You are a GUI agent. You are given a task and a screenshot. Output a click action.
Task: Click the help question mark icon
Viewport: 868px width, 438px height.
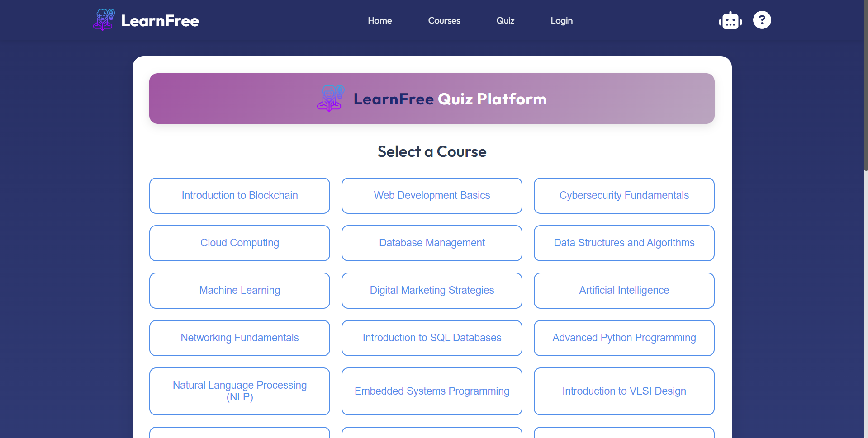click(762, 20)
